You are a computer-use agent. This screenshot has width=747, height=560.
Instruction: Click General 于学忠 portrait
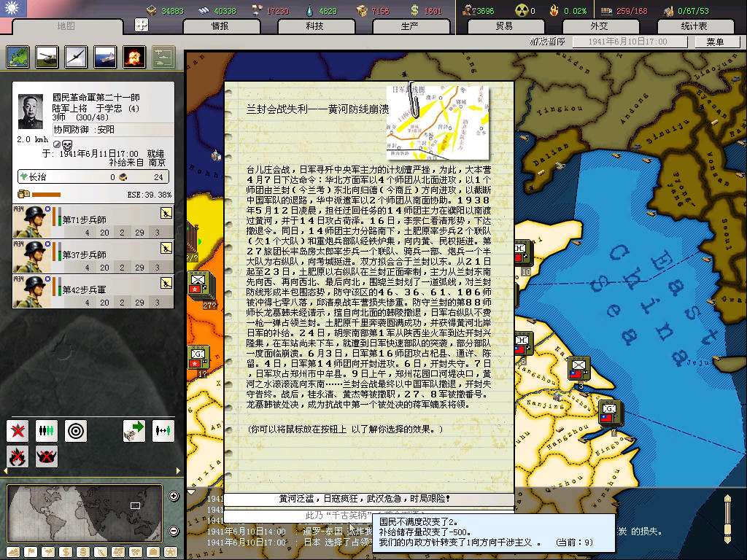[x=31, y=111]
